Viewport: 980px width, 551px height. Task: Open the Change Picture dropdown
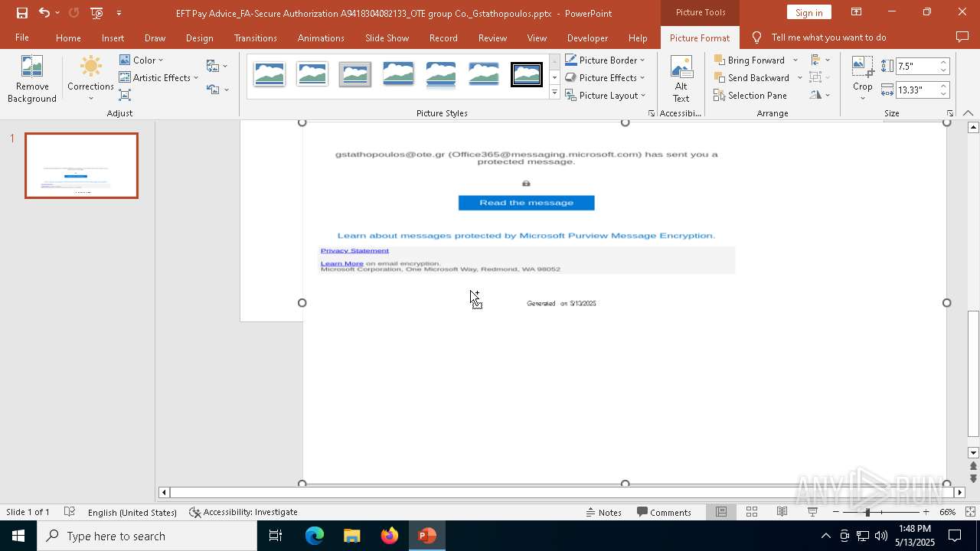pyautogui.click(x=217, y=66)
